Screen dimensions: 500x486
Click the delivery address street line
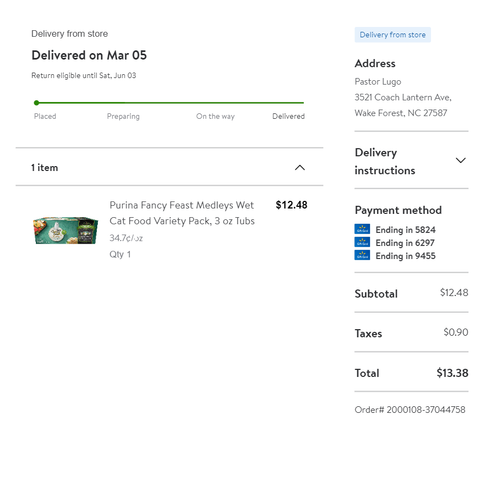pyautogui.click(x=403, y=97)
